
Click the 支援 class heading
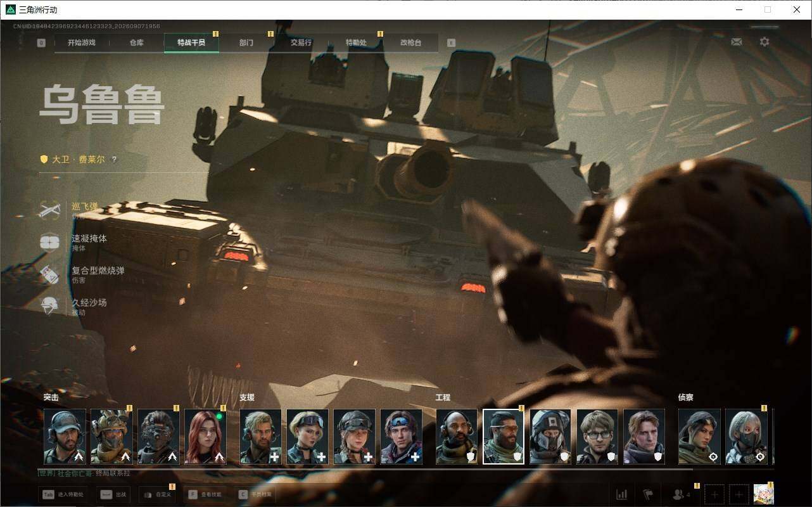pos(247,397)
